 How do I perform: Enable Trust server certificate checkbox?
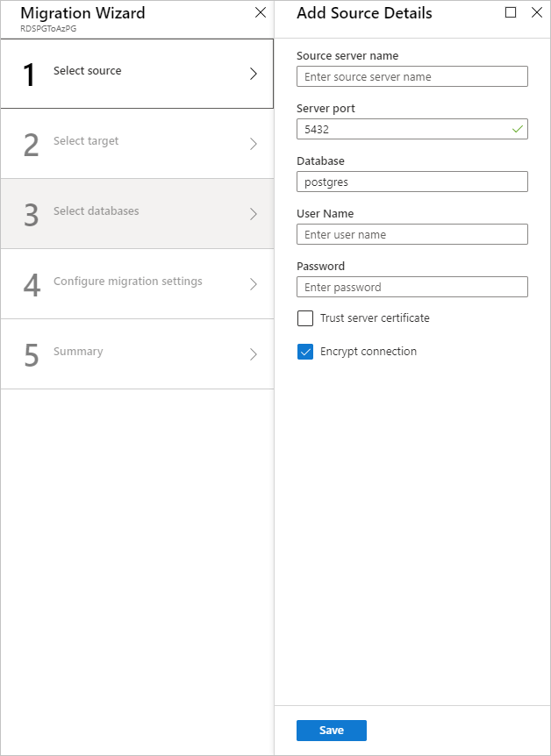[305, 318]
